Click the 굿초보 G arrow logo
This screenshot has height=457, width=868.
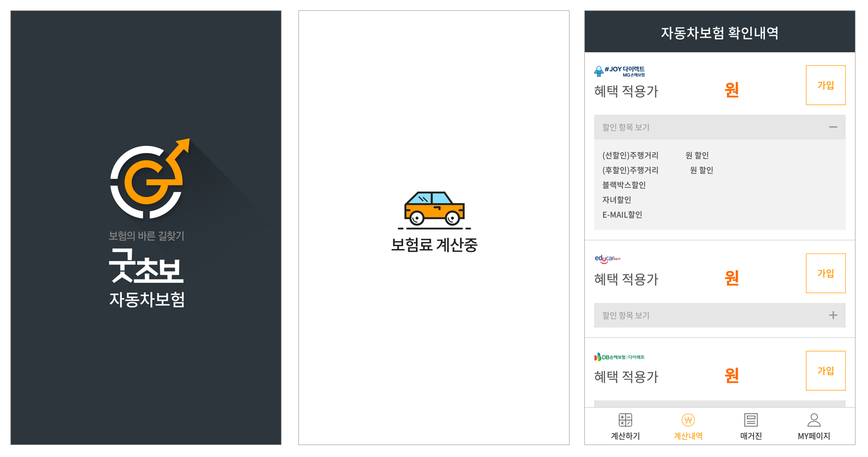coord(150,179)
